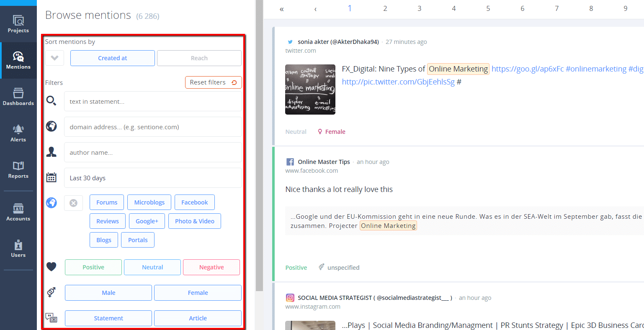Expand the sort order direction dropdown

click(54, 58)
